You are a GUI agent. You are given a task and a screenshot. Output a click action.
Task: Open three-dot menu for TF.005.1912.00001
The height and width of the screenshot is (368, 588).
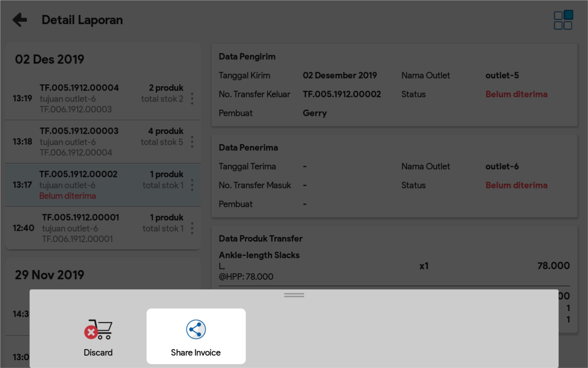click(192, 228)
